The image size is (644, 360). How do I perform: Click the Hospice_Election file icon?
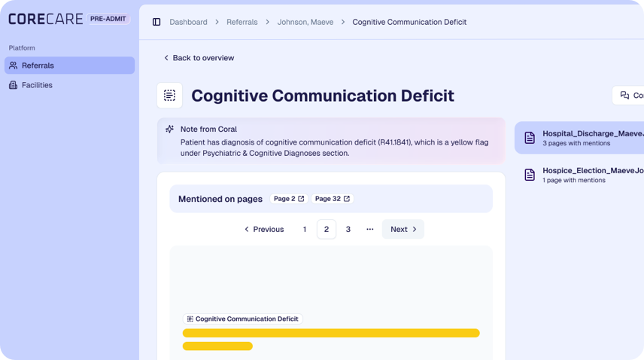[530, 175]
